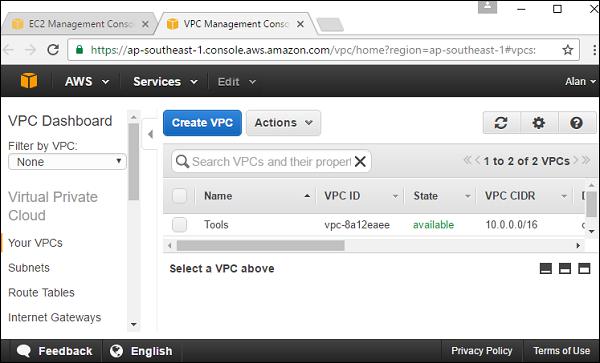
Task: Refresh the VPC list
Action: point(501,123)
